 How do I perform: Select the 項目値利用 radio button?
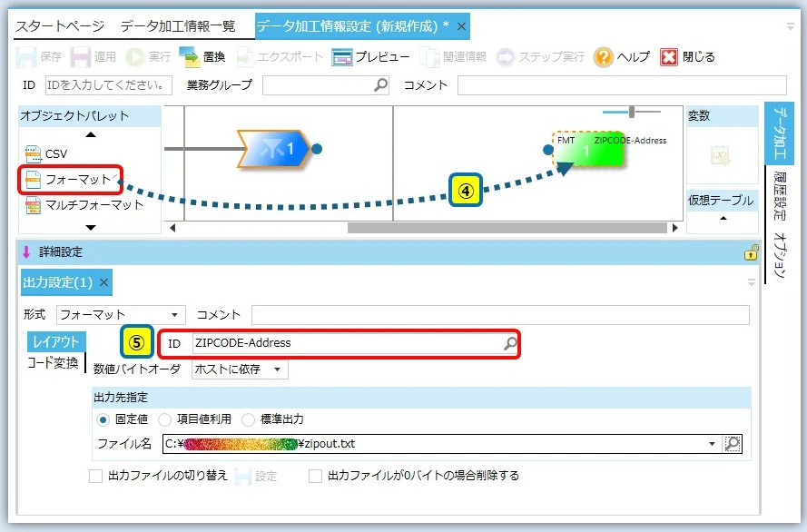(164, 419)
